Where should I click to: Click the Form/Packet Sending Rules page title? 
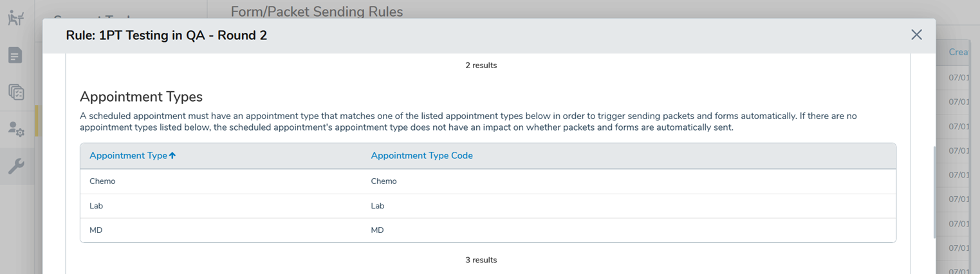point(317,11)
